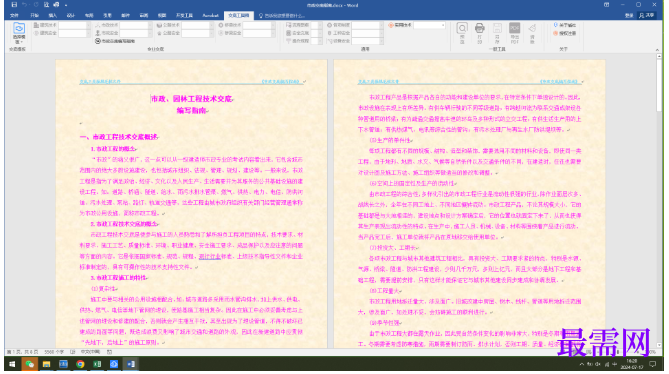Select the active 交底工具箱 ribbon tab
The image size is (669, 374).
pyautogui.click(x=239, y=15)
